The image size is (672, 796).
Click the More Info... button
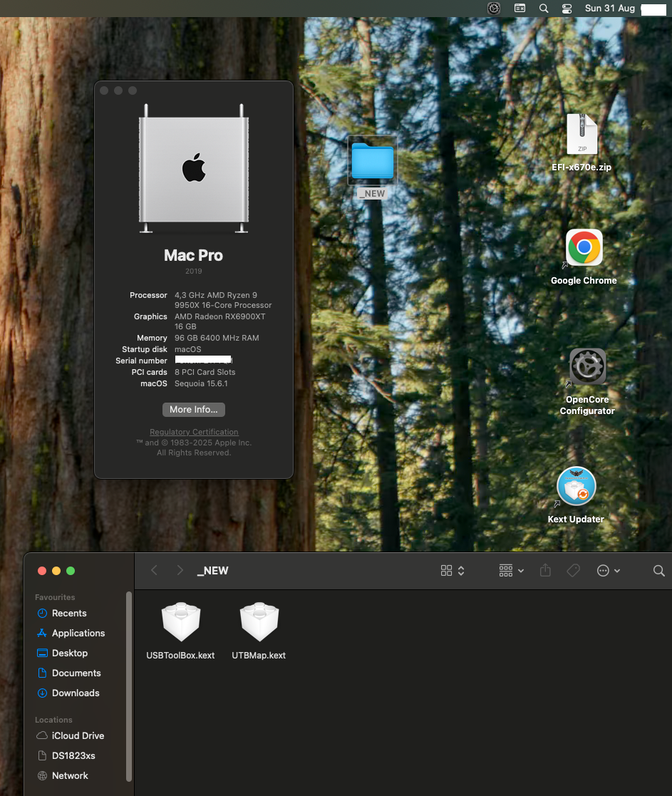[194, 410]
